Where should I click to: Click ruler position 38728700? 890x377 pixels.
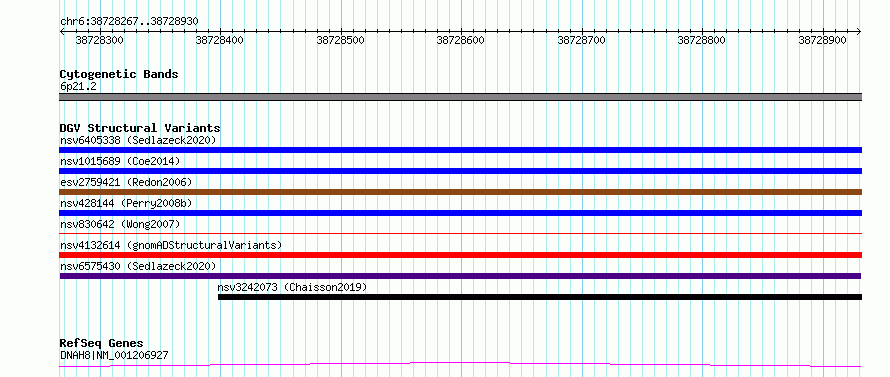(582, 40)
